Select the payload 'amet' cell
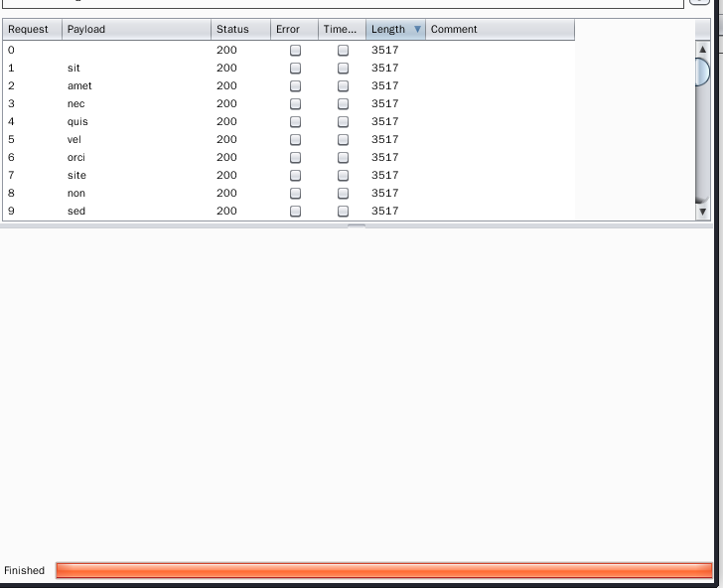Image resolution: width=723 pixels, height=588 pixels. click(x=136, y=85)
